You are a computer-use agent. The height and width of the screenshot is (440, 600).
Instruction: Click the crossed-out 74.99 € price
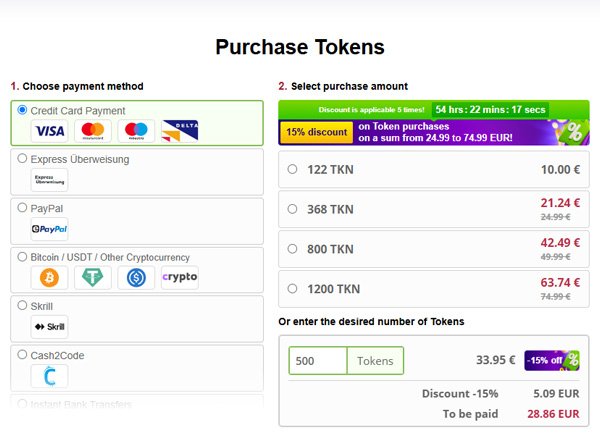[556, 297]
